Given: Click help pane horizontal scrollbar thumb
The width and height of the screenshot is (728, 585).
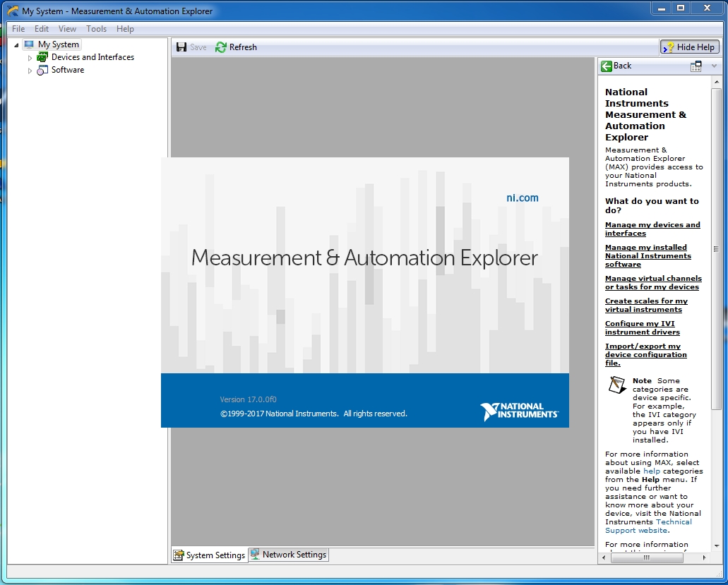Looking at the screenshot, I should [647, 557].
